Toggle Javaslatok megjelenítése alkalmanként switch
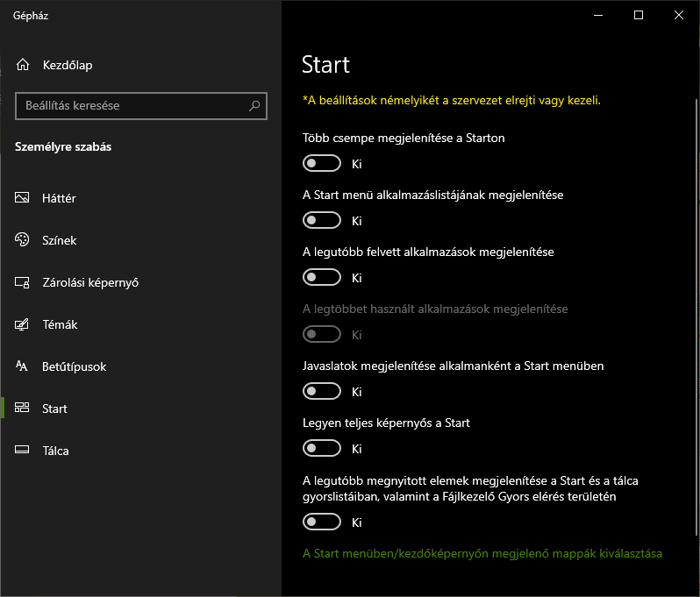 click(x=321, y=391)
